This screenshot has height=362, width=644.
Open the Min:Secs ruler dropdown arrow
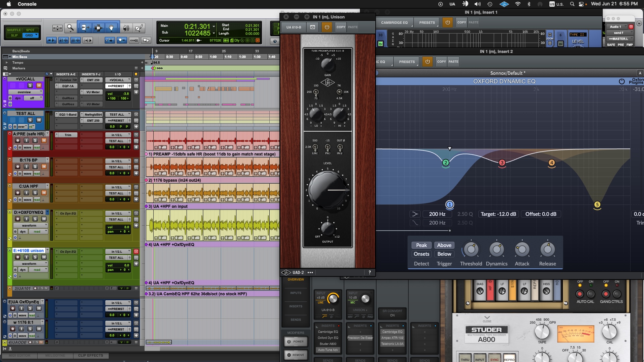tap(9, 57)
